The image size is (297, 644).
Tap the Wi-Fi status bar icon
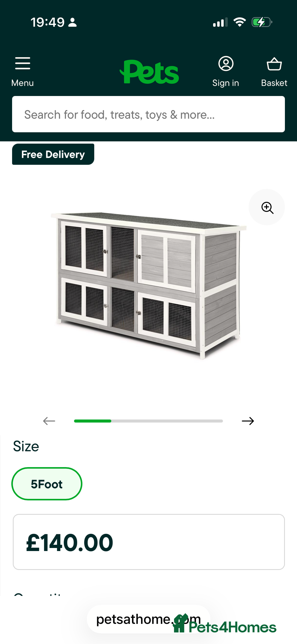240,22
